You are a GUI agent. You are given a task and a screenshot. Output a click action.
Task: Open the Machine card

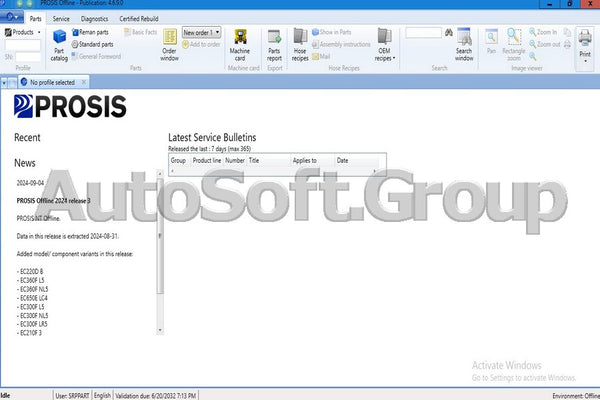[240, 45]
